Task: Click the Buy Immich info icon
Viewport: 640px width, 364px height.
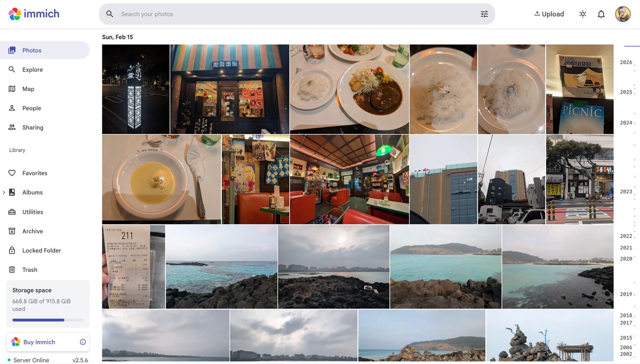Action: coord(83,342)
